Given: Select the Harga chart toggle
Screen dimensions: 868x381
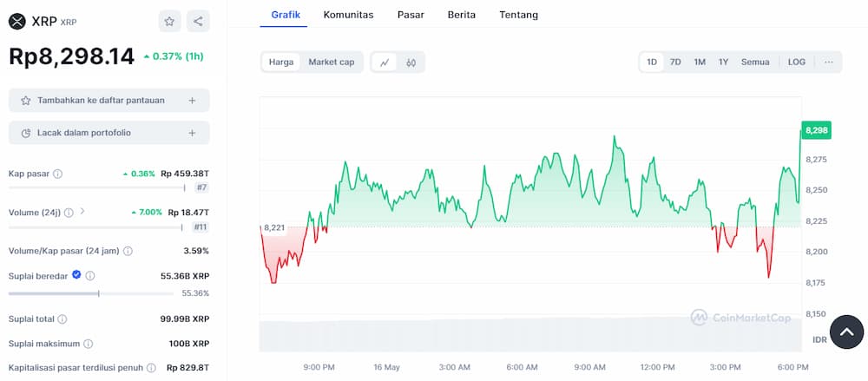Looking at the screenshot, I should click(281, 62).
